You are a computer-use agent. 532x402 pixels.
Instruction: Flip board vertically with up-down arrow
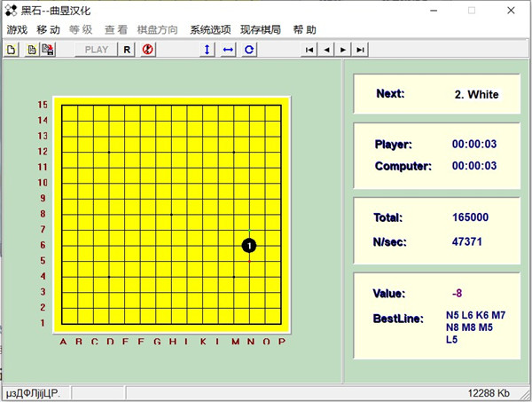[207, 50]
